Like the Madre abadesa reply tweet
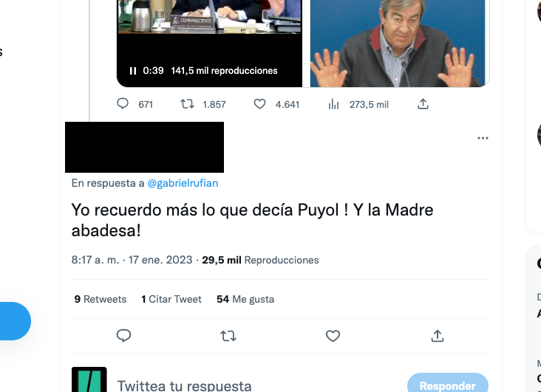 [333, 336]
